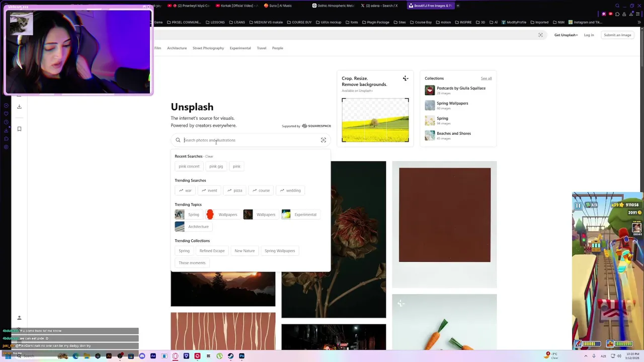Image resolution: width=644 pixels, height=362 pixels.
Task: Select trending search 'war'
Action: tap(185, 191)
